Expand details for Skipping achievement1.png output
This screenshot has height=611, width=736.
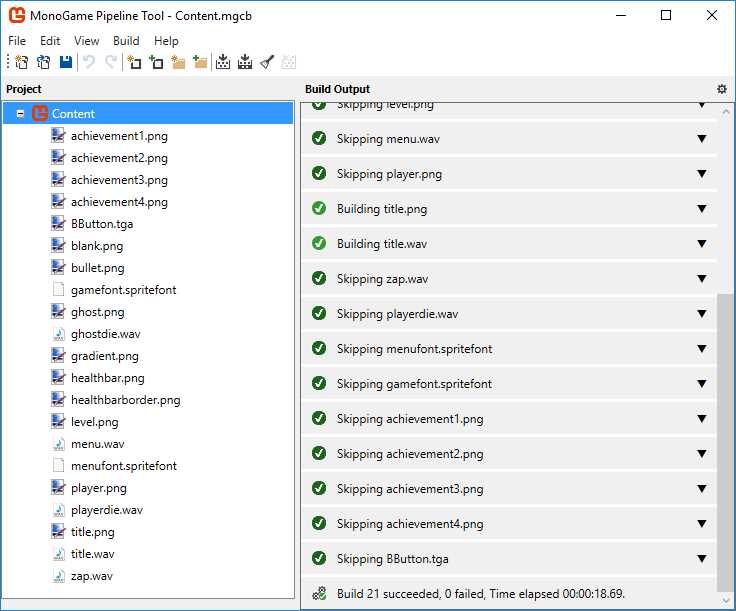[x=702, y=419]
